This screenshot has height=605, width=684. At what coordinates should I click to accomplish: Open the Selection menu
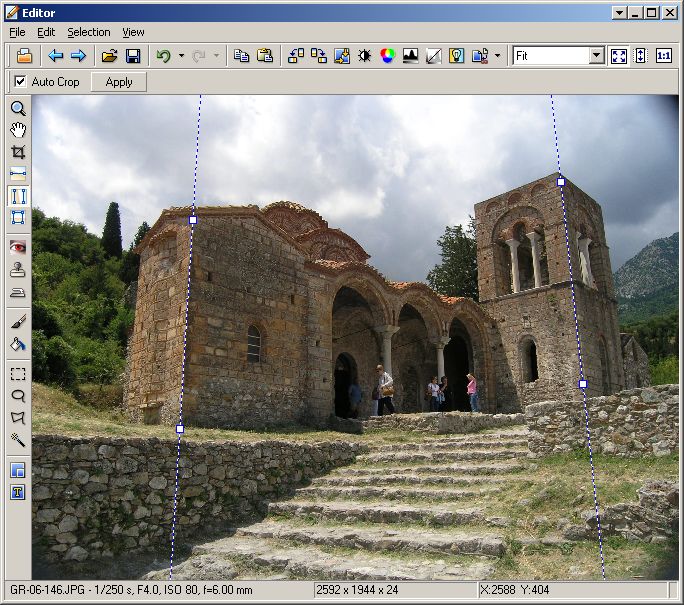[89, 32]
